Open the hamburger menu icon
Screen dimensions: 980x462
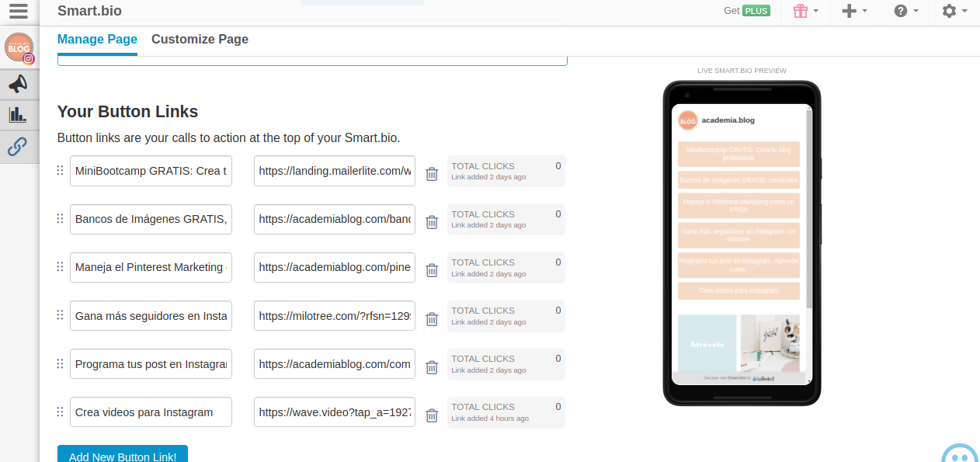pyautogui.click(x=19, y=12)
